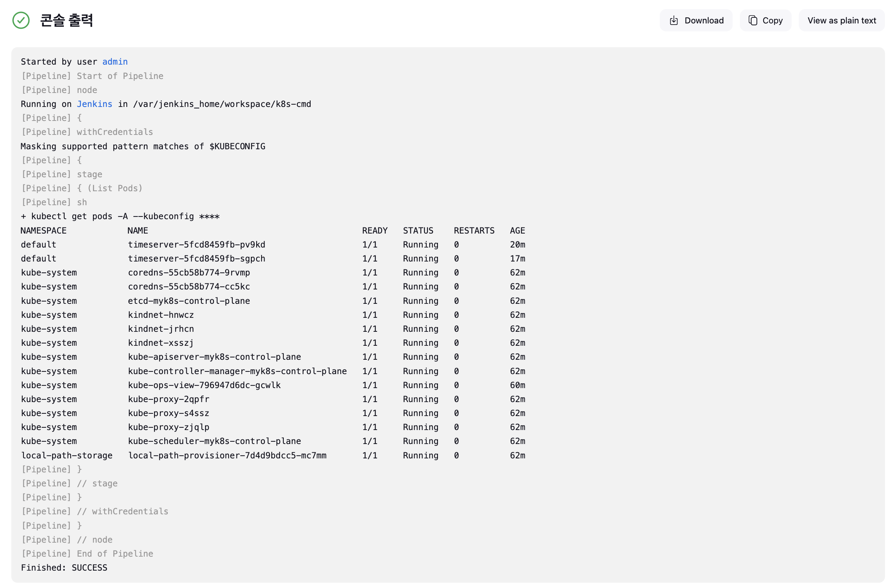Open the admin user link
Viewport: 891px width, 588px height.
point(115,62)
